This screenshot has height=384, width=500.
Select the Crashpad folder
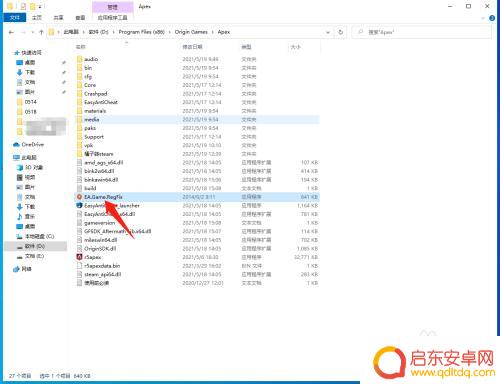point(197,94)
